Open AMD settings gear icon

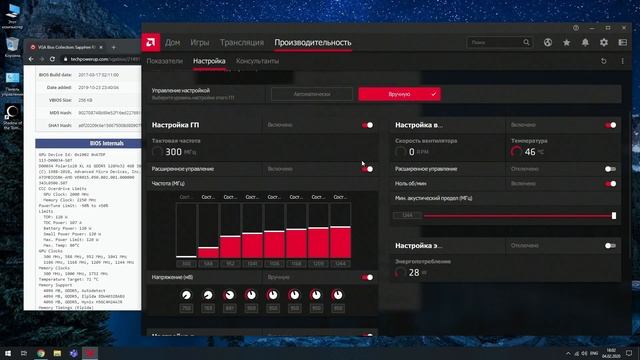[604, 42]
